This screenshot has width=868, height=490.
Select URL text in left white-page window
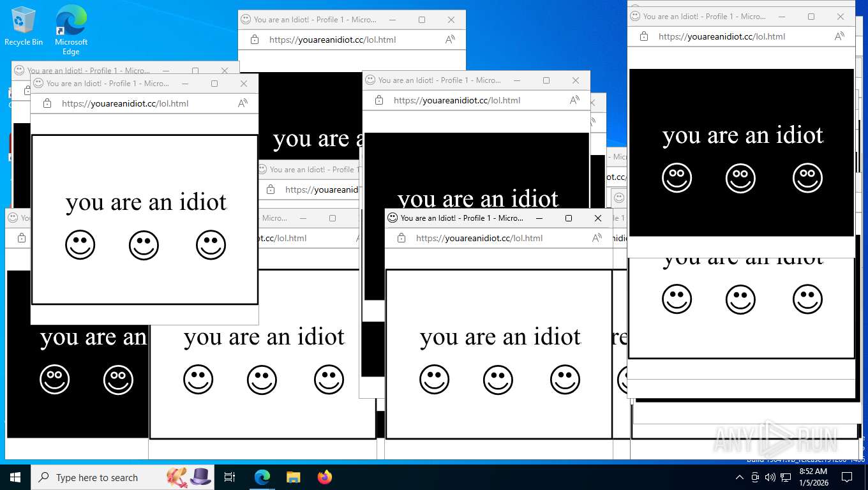(x=125, y=103)
